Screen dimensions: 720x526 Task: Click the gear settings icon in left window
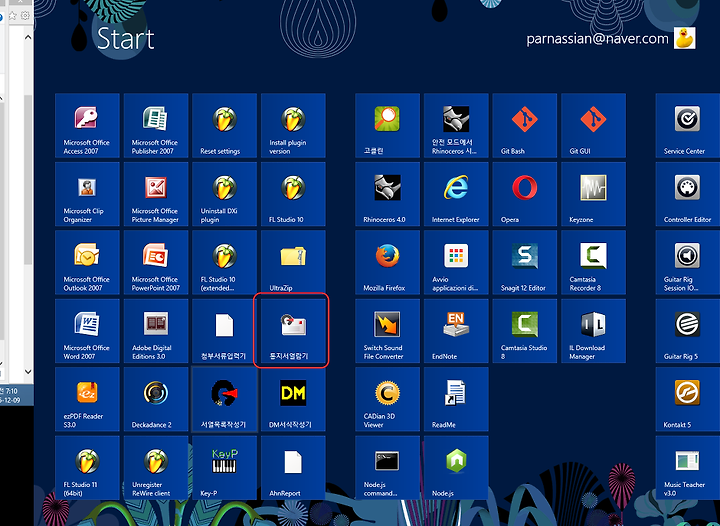[x=25, y=16]
